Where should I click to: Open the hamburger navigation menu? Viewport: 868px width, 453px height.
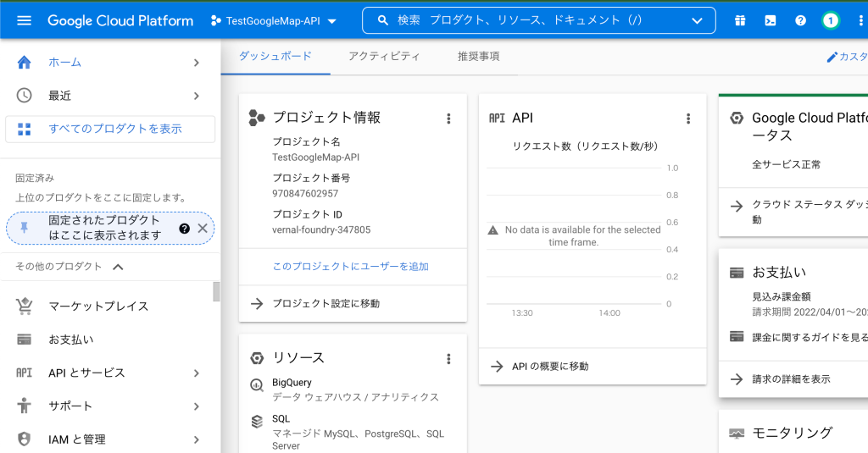coord(24,21)
